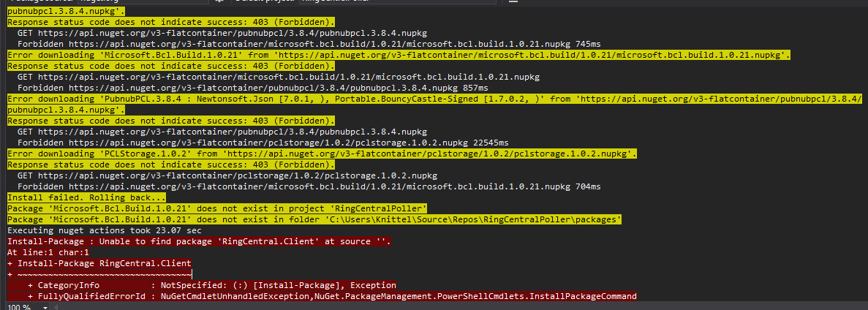The height and width of the screenshot is (310, 868).
Task: Select the Forbidden line ending in 857ms
Action: [253, 88]
